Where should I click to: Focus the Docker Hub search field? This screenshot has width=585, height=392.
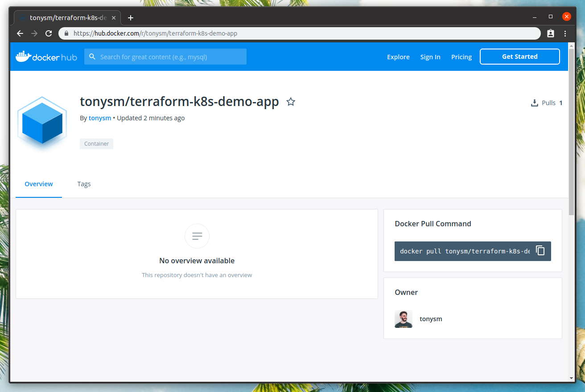[165, 57]
